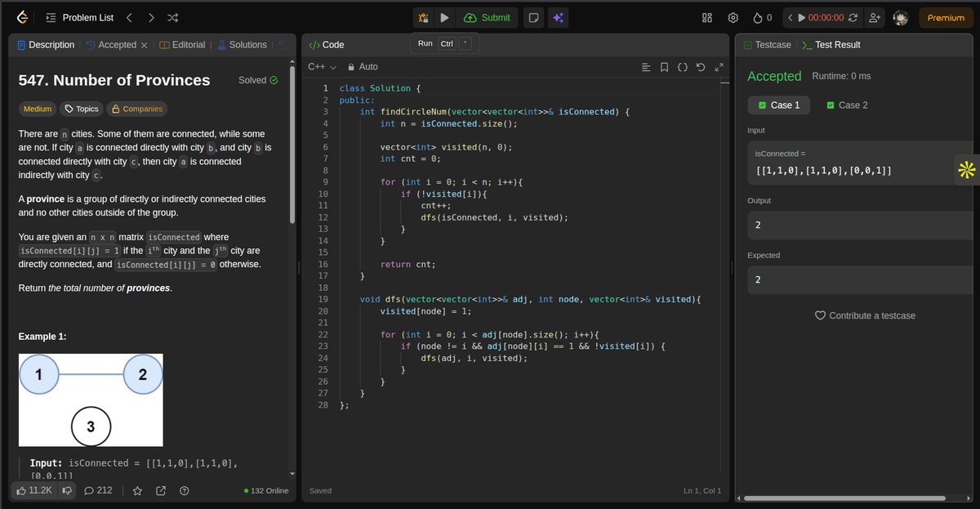Expand the editor to fullscreen

pyautogui.click(x=719, y=67)
